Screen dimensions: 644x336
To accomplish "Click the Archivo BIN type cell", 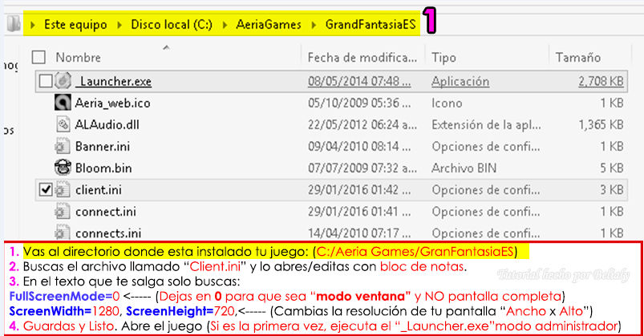I will (464, 168).
